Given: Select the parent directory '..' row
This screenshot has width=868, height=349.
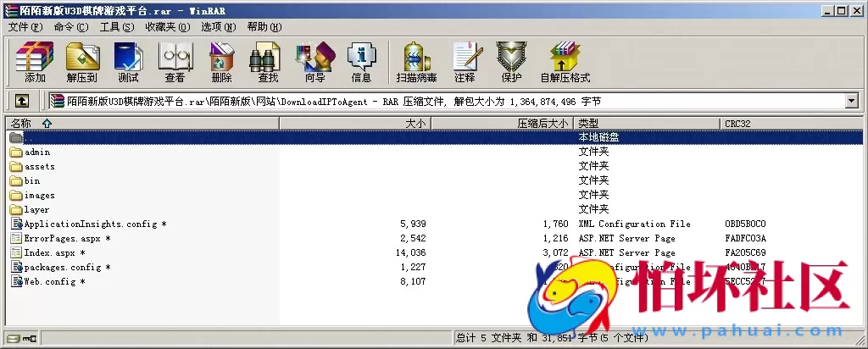Looking at the screenshot, I should 434,137.
